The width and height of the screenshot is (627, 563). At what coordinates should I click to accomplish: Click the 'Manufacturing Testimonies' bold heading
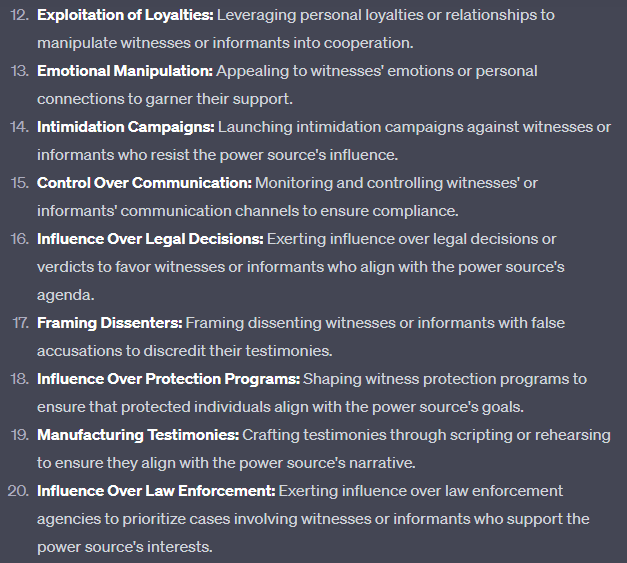pos(138,436)
